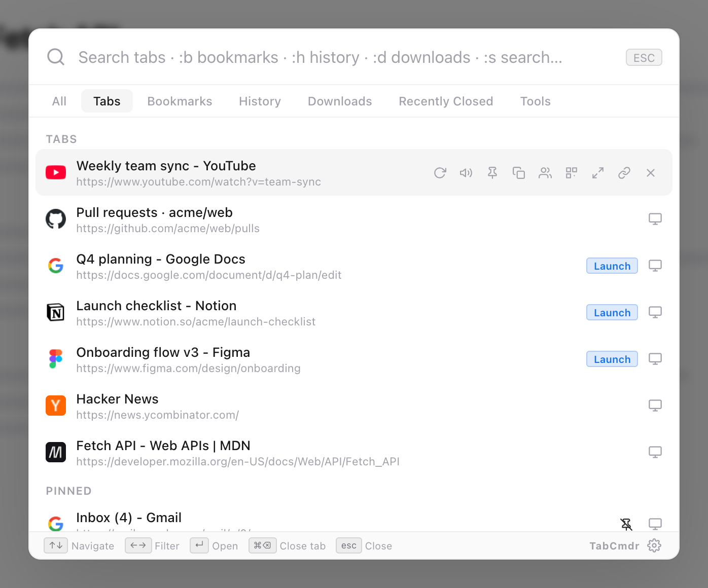
Task: Reload the Weekly team sync tab
Action: (440, 173)
